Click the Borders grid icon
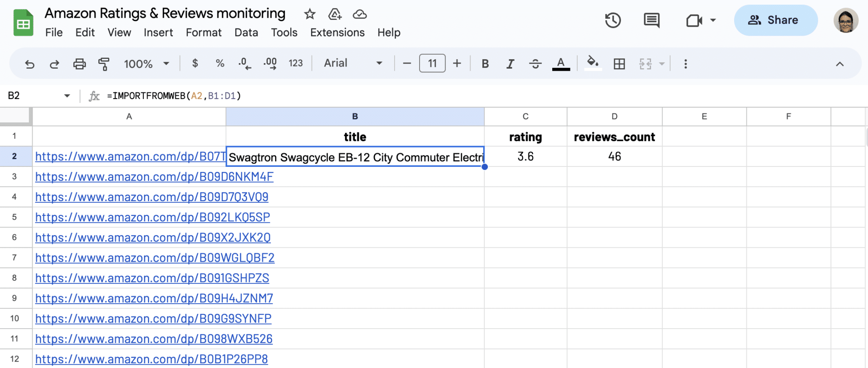 (x=619, y=64)
